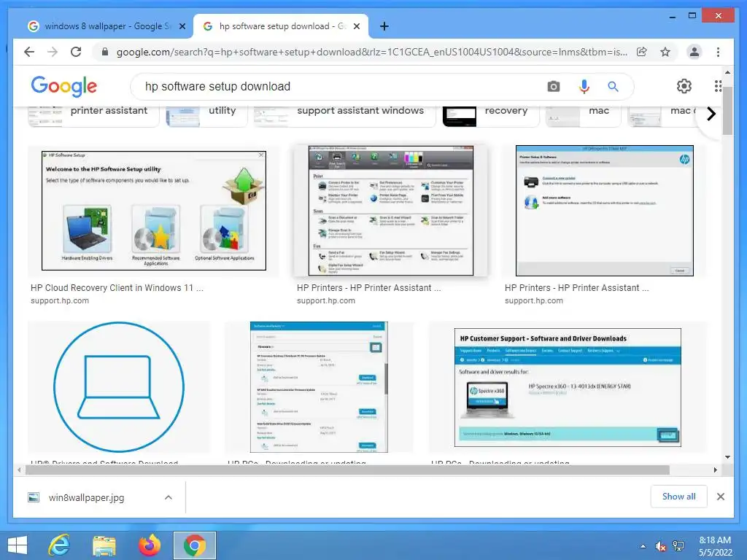Click win8wallpaper.jpg in the download bar
747x560 pixels.
pos(86,497)
